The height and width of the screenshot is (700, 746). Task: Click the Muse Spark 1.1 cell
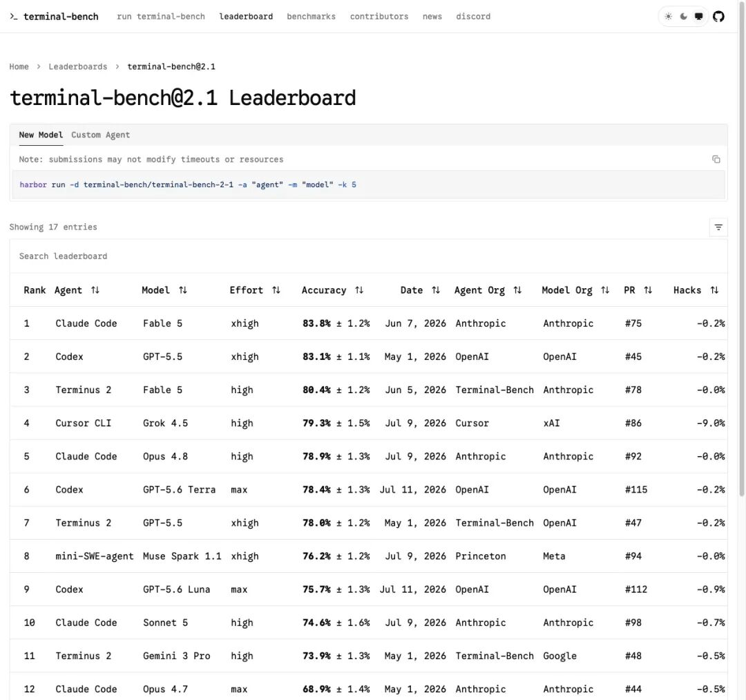182,556
